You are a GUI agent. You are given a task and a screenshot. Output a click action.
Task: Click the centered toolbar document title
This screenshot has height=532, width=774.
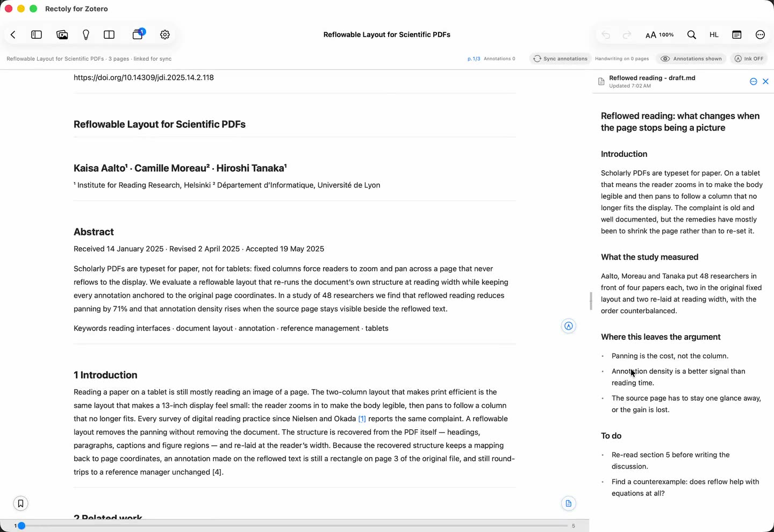click(x=387, y=34)
